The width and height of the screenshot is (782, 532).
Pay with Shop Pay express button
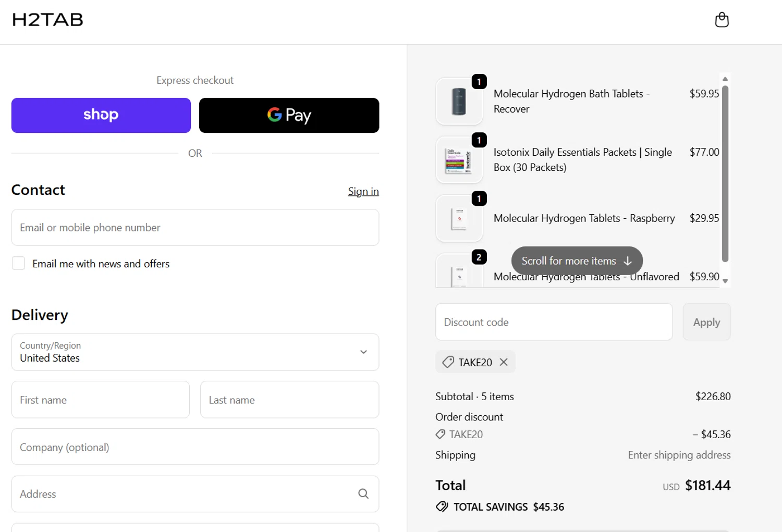click(101, 115)
